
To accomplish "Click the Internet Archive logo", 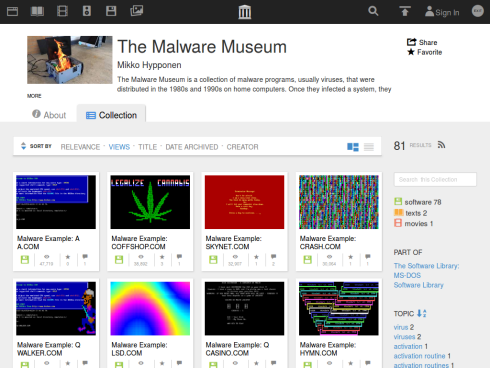I will click(x=245, y=12).
